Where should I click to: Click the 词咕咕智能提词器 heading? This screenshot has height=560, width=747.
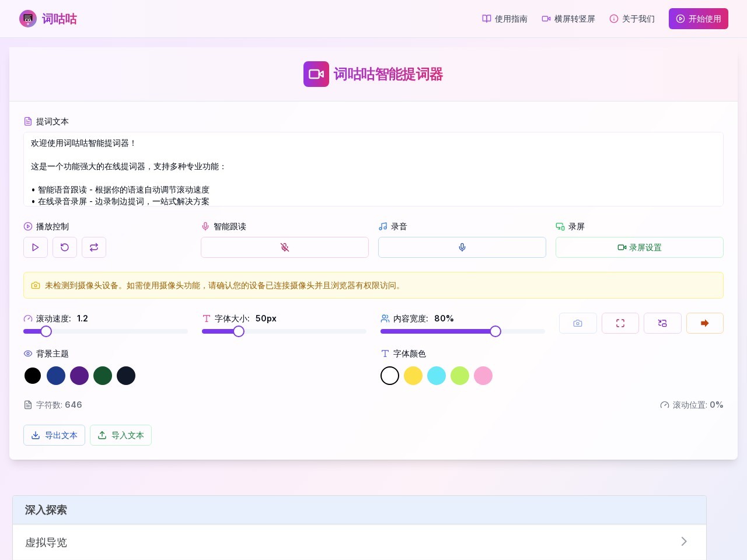point(388,74)
